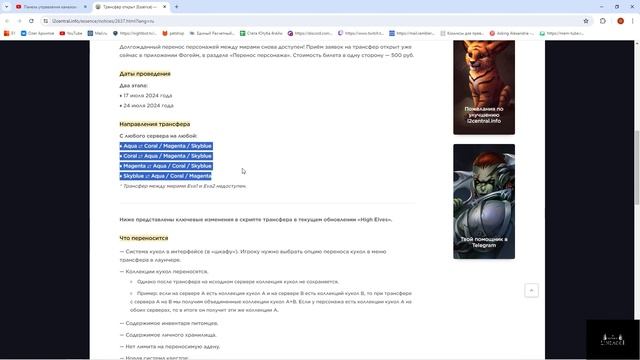640x360 pixels.
Task: Open the orc Telegram helper banner
Action: point(484,201)
